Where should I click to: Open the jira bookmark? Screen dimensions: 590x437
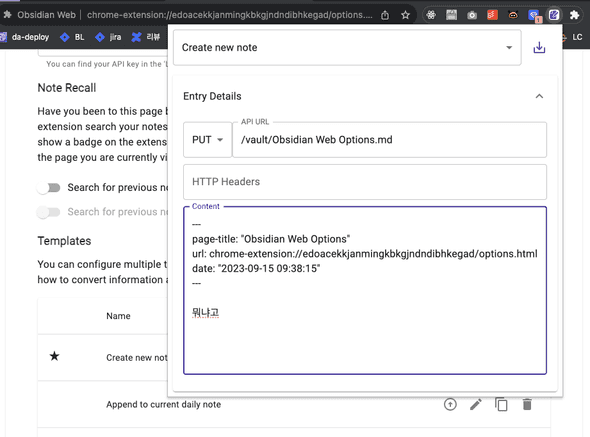coord(108,37)
